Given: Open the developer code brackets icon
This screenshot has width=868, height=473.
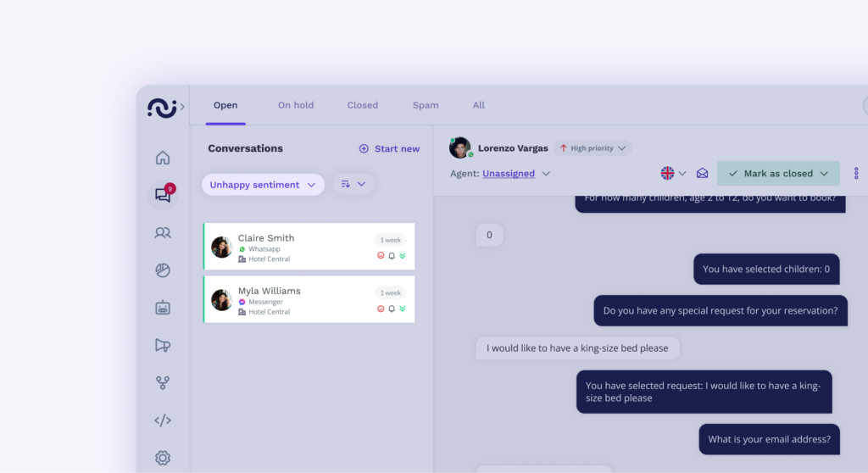Looking at the screenshot, I should tap(162, 420).
